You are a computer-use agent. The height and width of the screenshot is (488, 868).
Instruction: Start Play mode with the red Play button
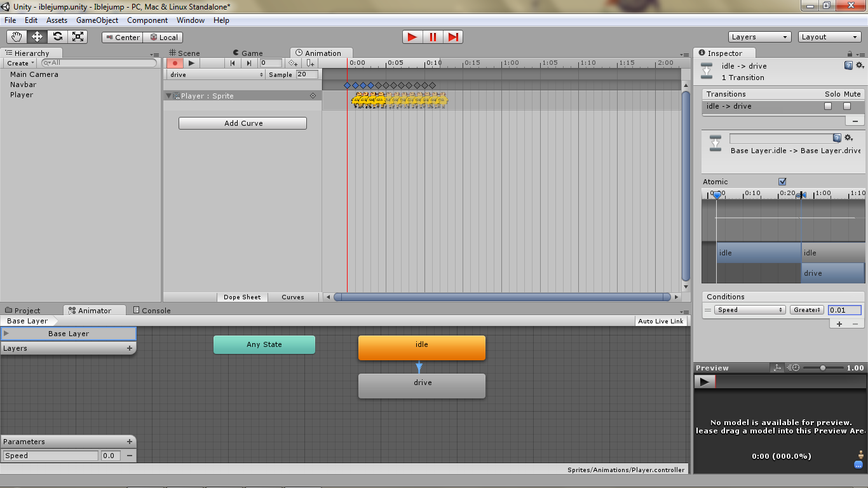click(412, 37)
